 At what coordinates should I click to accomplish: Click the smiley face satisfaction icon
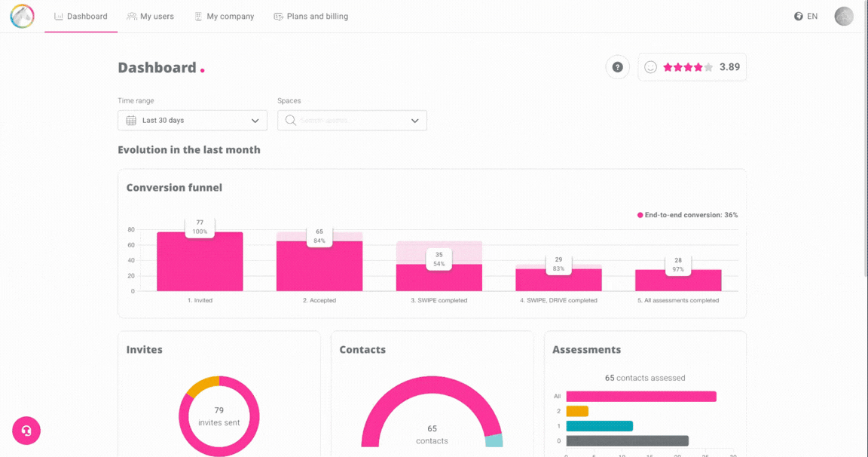[650, 67]
